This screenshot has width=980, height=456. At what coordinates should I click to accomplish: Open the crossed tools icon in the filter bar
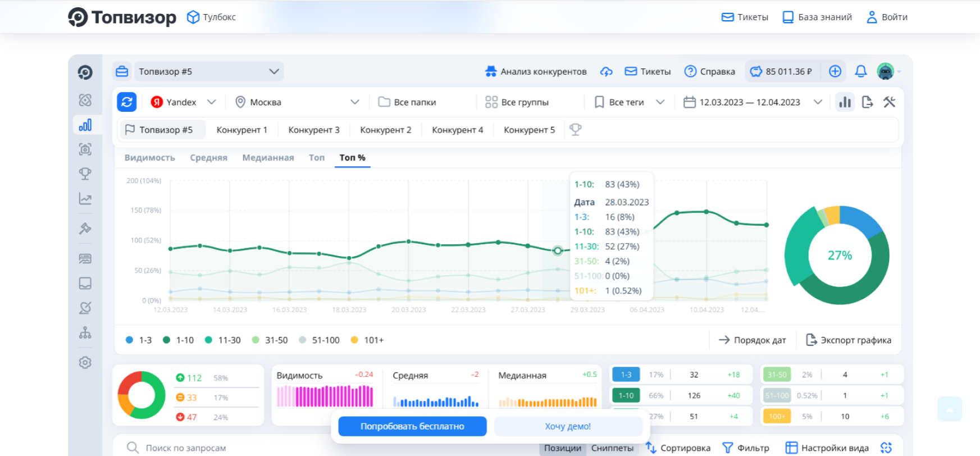click(x=890, y=102)
